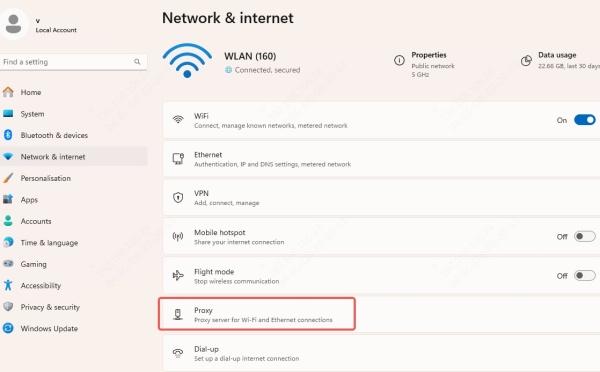The width and height of the screenshot is (600, 372).
Task: Click the Home icon in sidebar
Action: tap(8, 92)
